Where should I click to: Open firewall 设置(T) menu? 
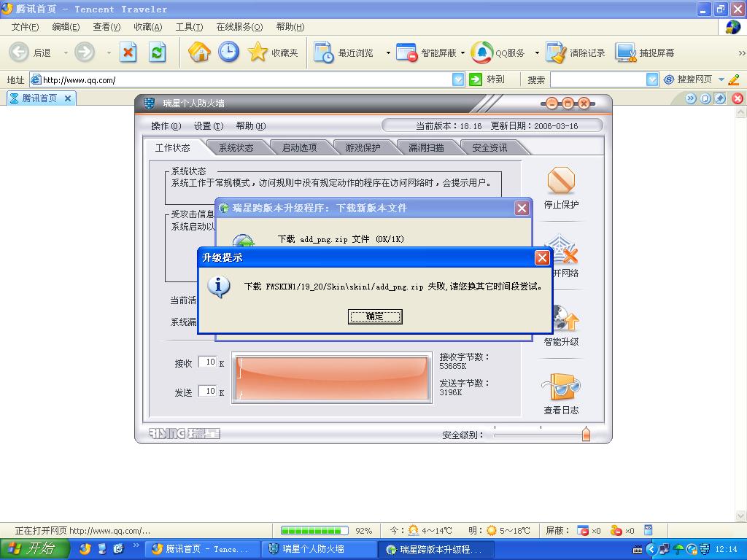[209, 125]
